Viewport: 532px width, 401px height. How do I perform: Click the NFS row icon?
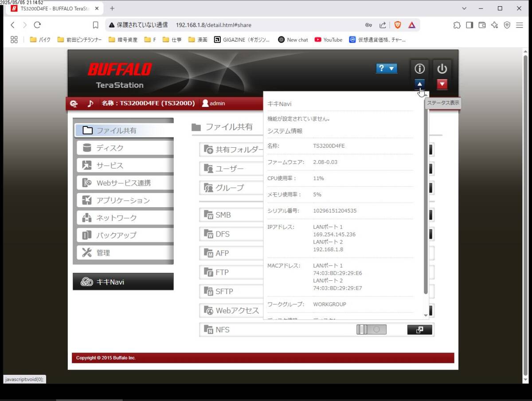click(208, 330)
